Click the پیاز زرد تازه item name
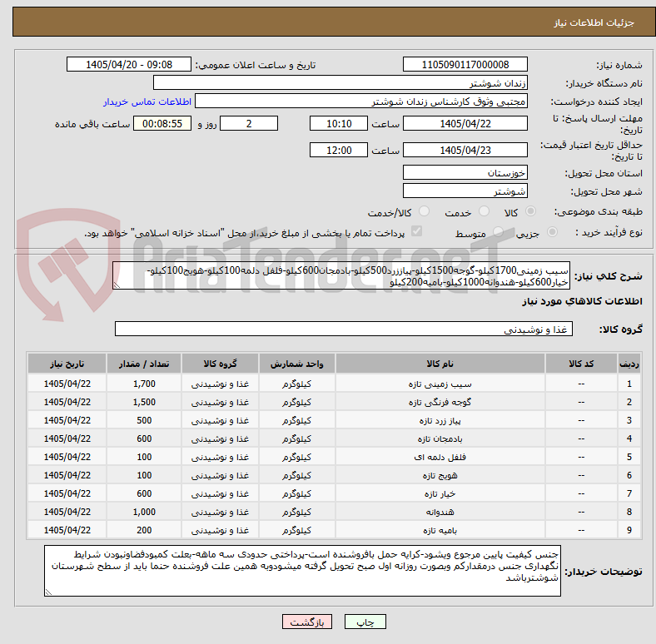Image resolution: width=656 pixels, height=644 pixels. [x=440, y=421]
